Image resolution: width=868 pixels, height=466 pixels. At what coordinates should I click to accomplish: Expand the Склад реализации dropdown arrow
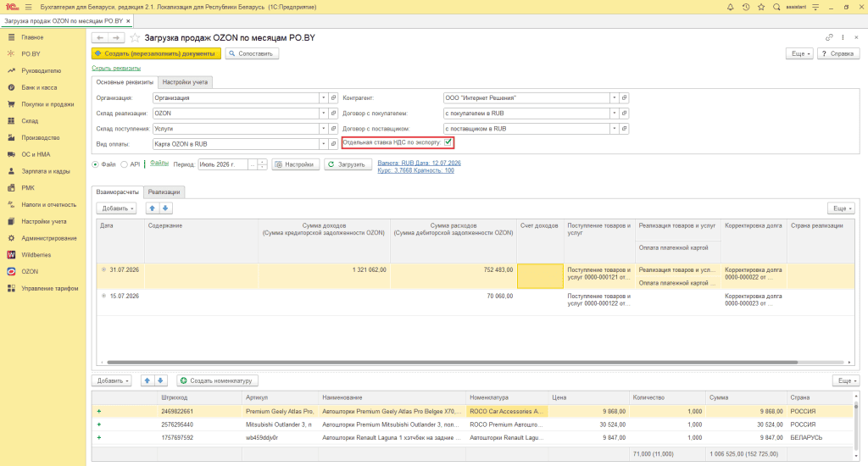(x=323, y=114)
